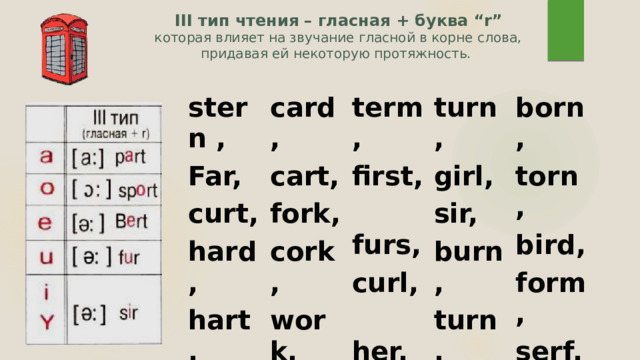Click the red letter "u" in the table

[x=46, y=257]
